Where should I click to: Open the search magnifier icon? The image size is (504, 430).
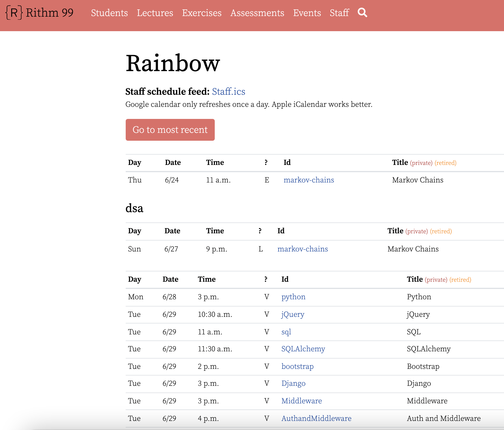pos(362,13)
